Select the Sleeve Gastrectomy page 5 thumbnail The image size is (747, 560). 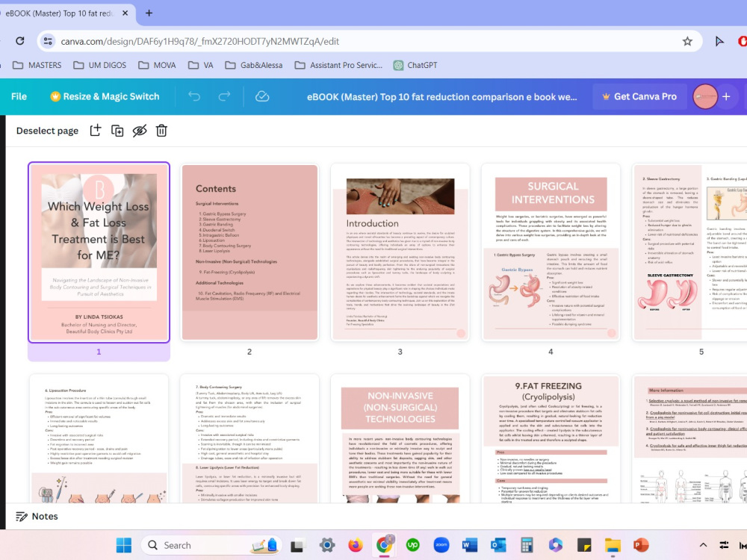click(690, 252)
